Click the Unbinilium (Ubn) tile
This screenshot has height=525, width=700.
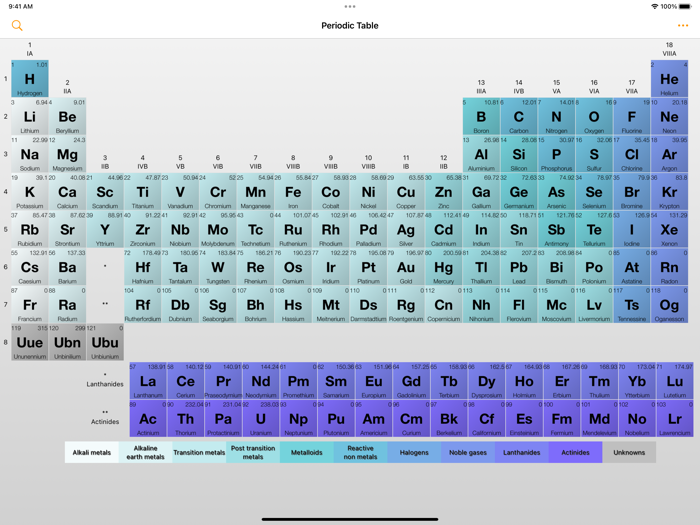click(x=67, y=342)
